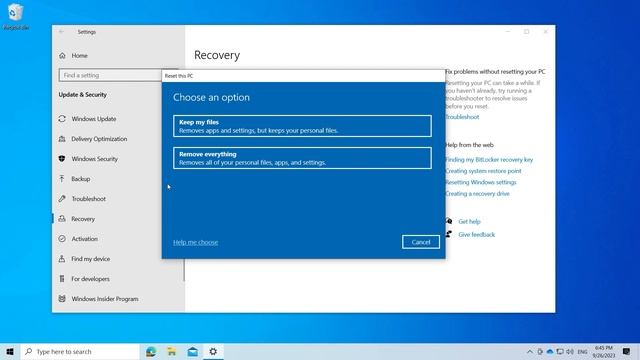This screenshot has width=640, height=360.
Task: Open the Help me choose link
Action: click(196, 242)
